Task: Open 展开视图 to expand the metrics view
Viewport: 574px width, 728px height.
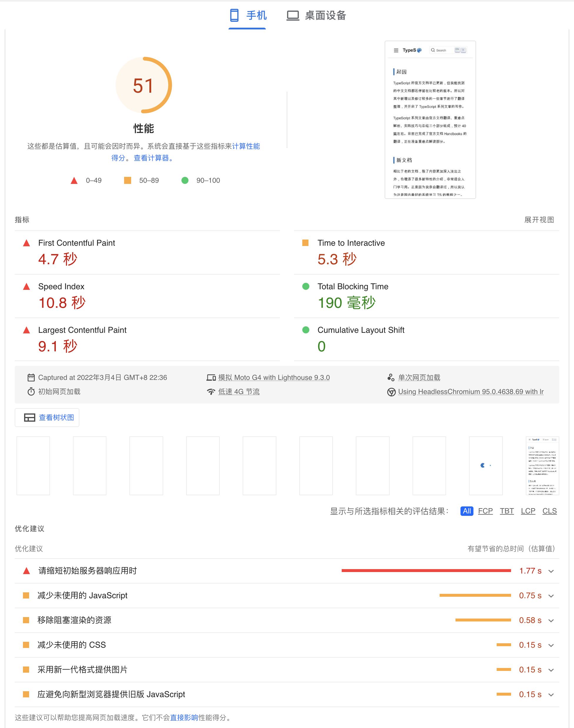Action: coord(539,220)
